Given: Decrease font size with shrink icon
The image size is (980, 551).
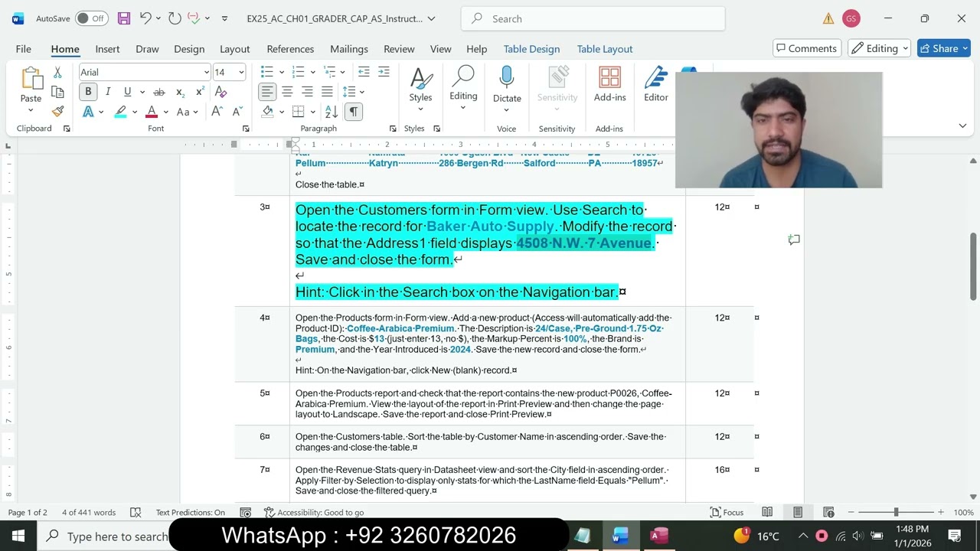Looking at the screenshot, I should (236, 112).
